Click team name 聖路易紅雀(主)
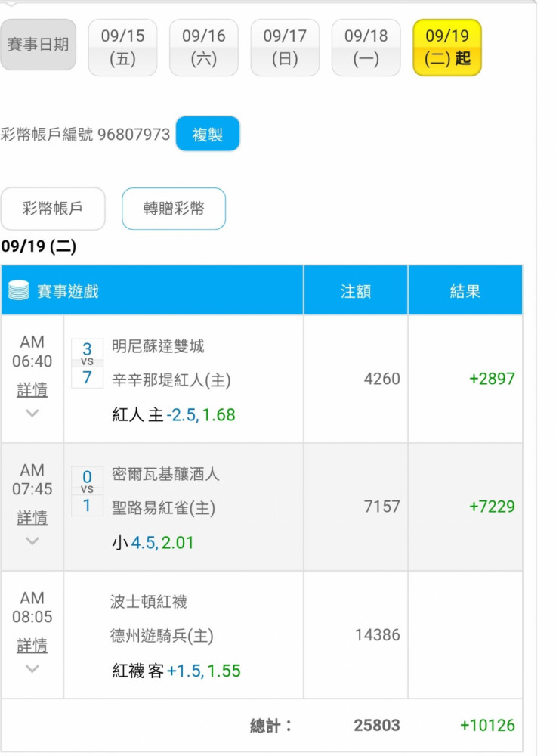This screenshot has width=556, height=756. pyautogui.click(x=163, y=508)
